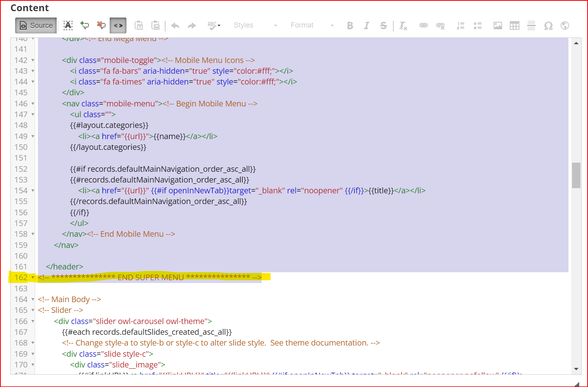Image resolution: width=588 pixels, height=387 pixels.
Task: Toggle Strikethrough formatting
Action: [x=383, y=26]
